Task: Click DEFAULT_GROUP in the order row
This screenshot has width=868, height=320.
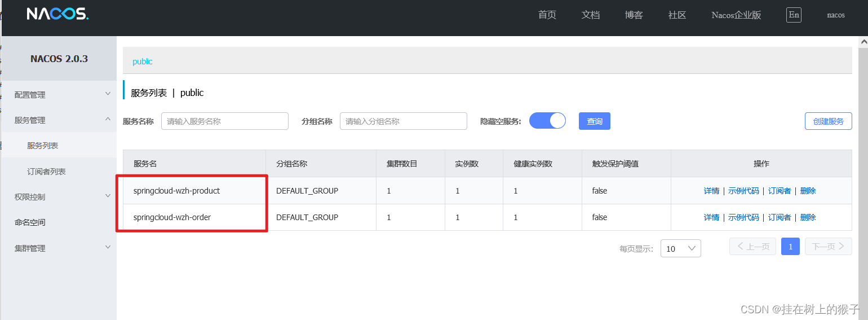Action: tap(307, 217)
